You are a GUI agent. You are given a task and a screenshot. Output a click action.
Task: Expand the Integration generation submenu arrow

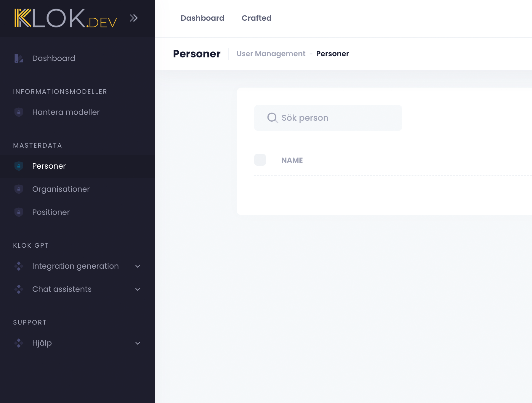click(138, 266)
